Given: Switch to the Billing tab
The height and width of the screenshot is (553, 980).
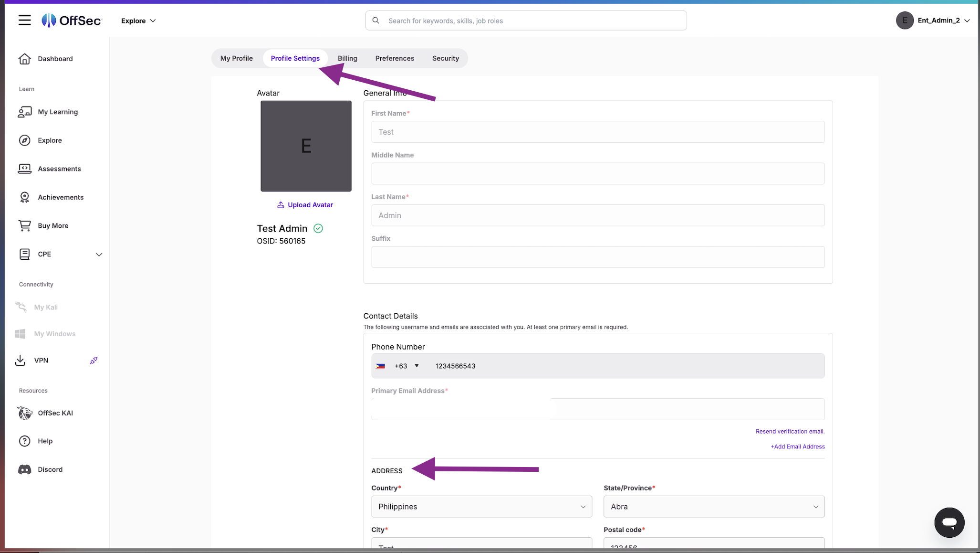Looking at the screenshot, I should 347,58.
